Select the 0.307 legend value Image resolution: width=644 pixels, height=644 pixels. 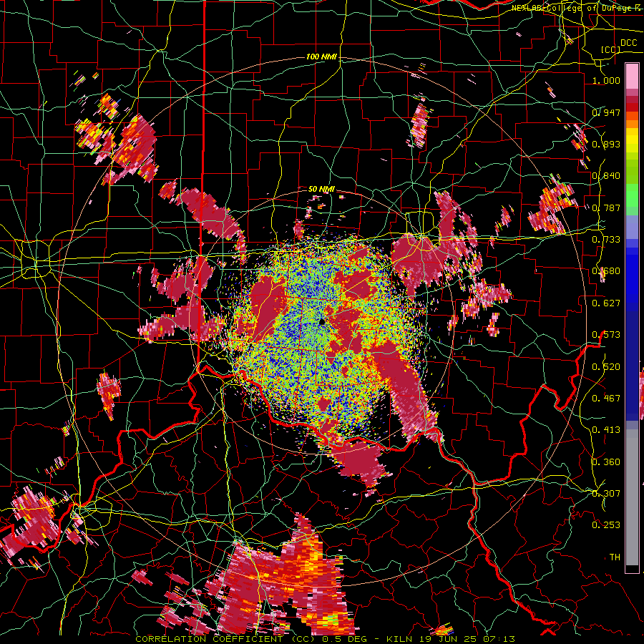606,494
